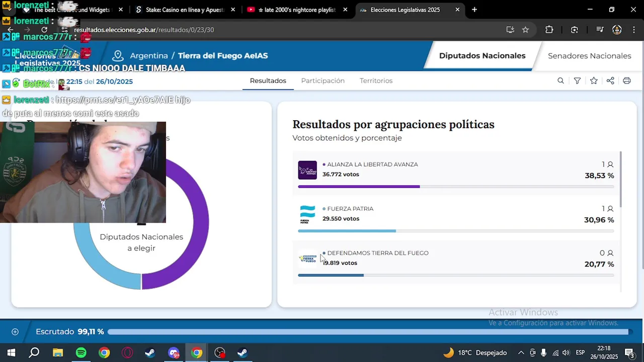Click the share icon on results toolbar

(x=610, y=81)
